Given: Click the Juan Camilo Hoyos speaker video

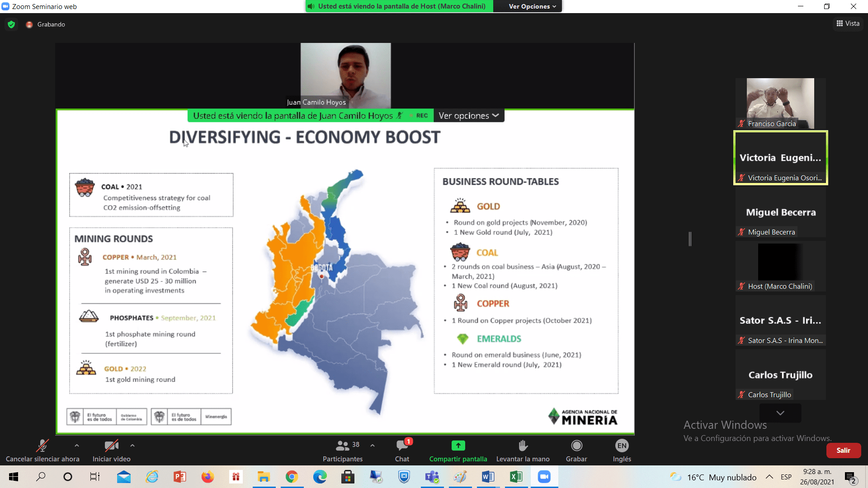Looking at the screenshot, I should coord(346,75).
